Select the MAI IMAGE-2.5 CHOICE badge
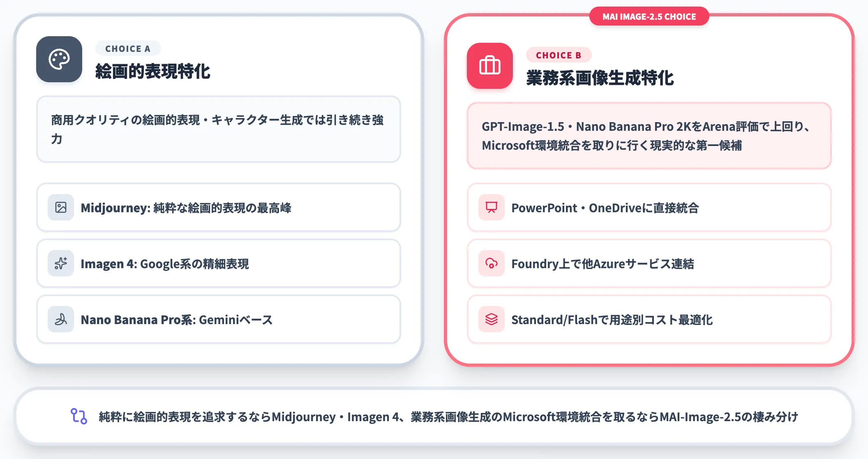The image size is (868, 459). [x=649, y=16]
